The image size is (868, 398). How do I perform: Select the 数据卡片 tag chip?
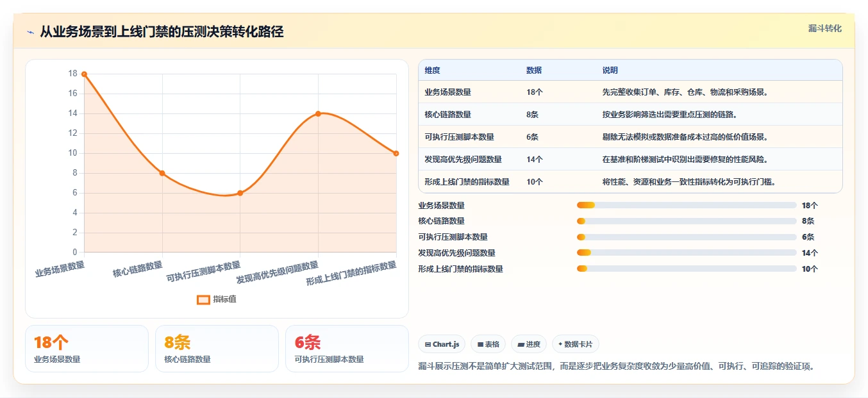pos(576,344)
